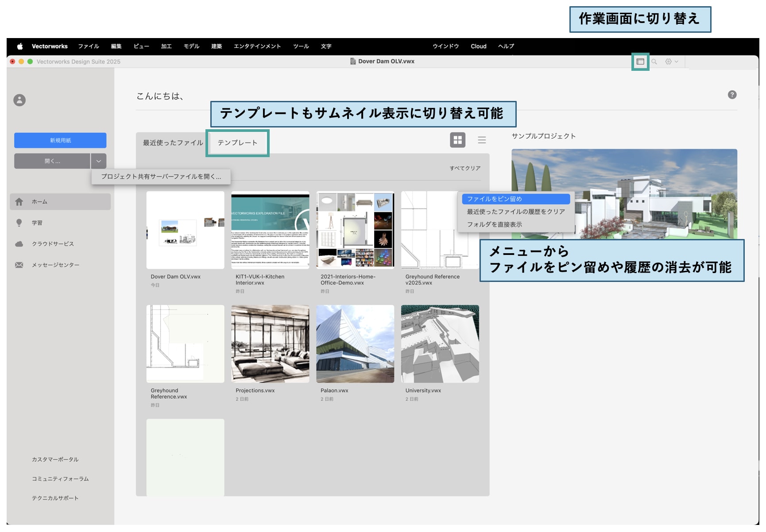The width and height of the screenshot is (766, 532).
Task: Open help using the question mark icon
Action: pos(733,95)
